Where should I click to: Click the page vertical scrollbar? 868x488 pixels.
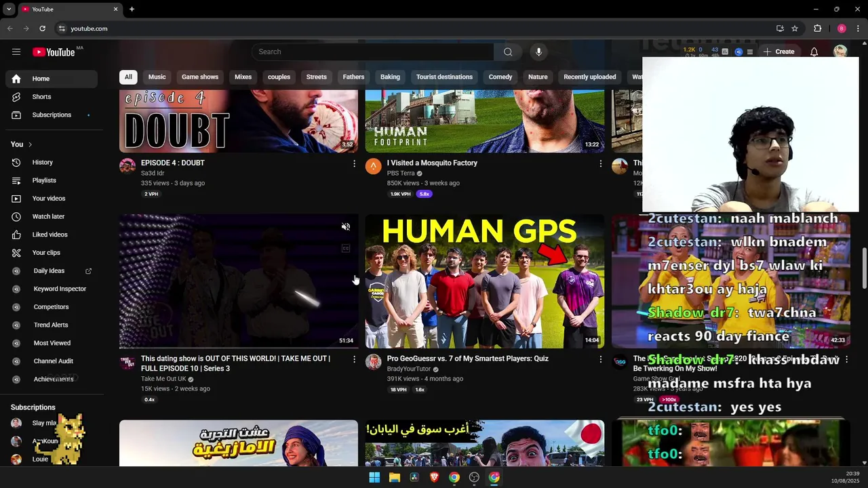click(x=864, y=268)
